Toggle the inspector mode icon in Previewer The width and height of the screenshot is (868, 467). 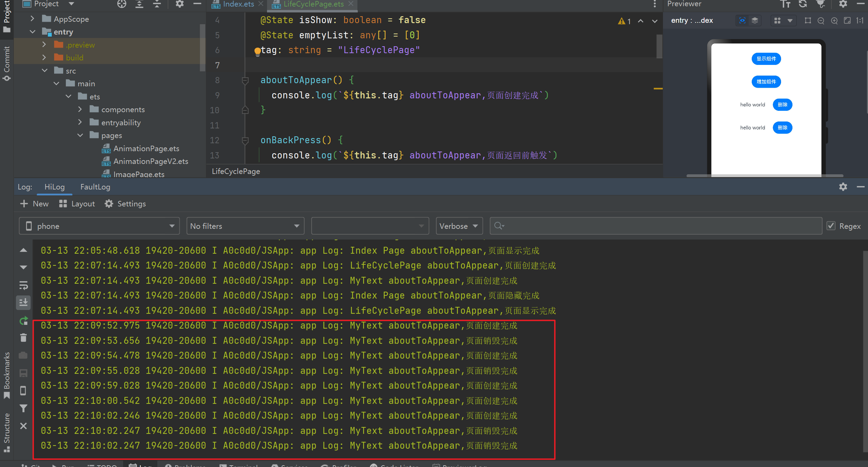pos(742,21)
